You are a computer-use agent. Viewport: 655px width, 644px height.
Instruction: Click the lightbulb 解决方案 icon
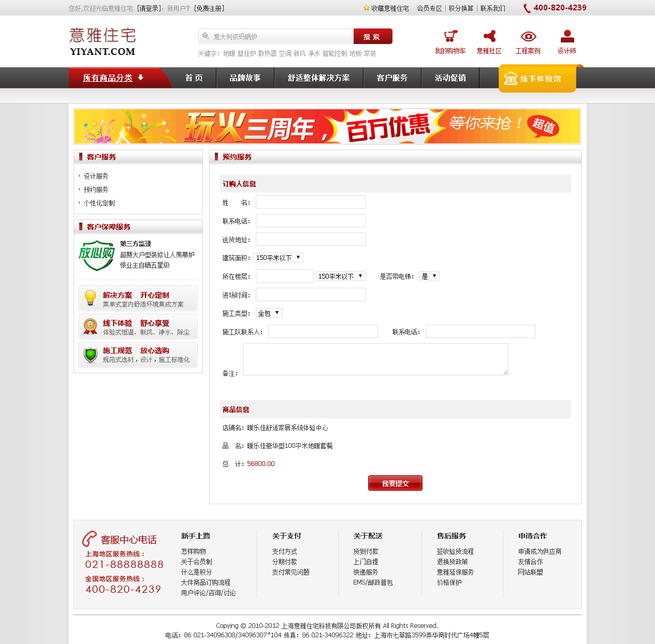pos(91,298)
